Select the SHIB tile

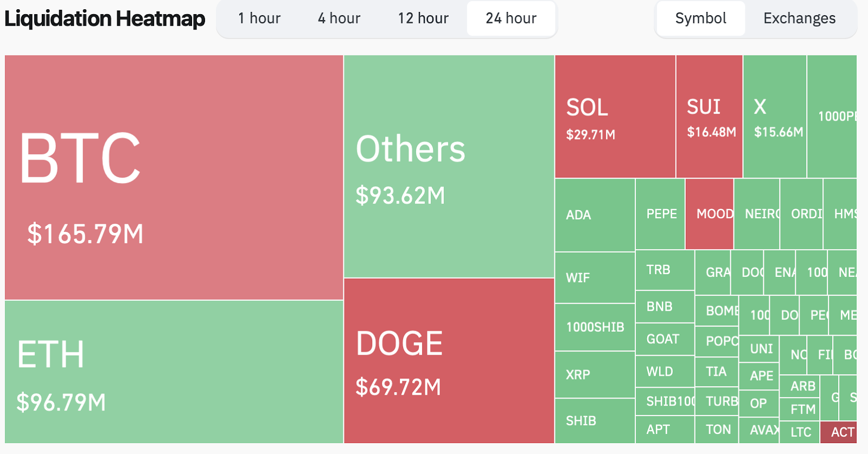(595, 421)
